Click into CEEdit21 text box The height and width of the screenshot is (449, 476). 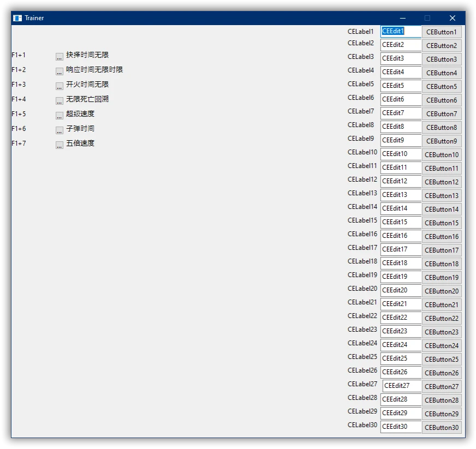pyautogui.click(x=401, y=304)
